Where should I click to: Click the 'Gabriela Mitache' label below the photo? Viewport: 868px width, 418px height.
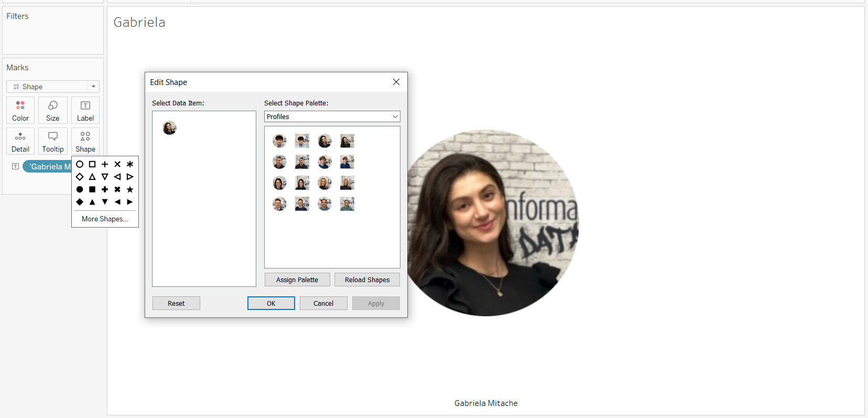pos(486,403)
